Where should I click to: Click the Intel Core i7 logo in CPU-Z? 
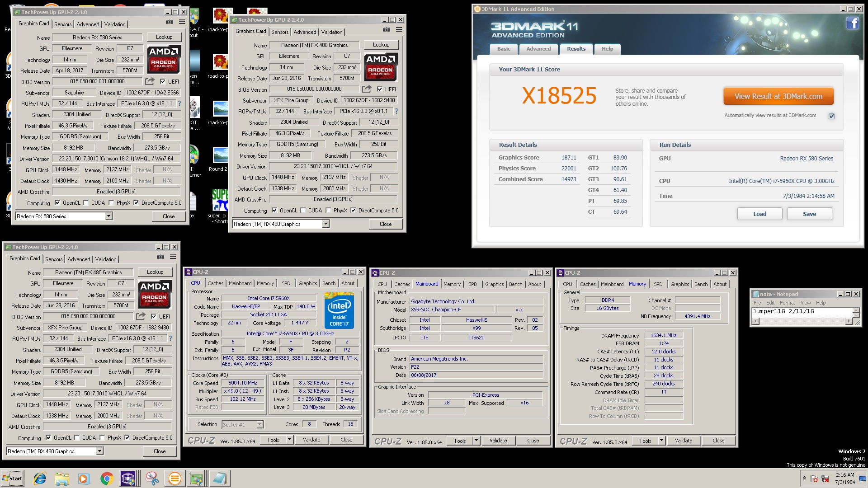pos(339,311)
